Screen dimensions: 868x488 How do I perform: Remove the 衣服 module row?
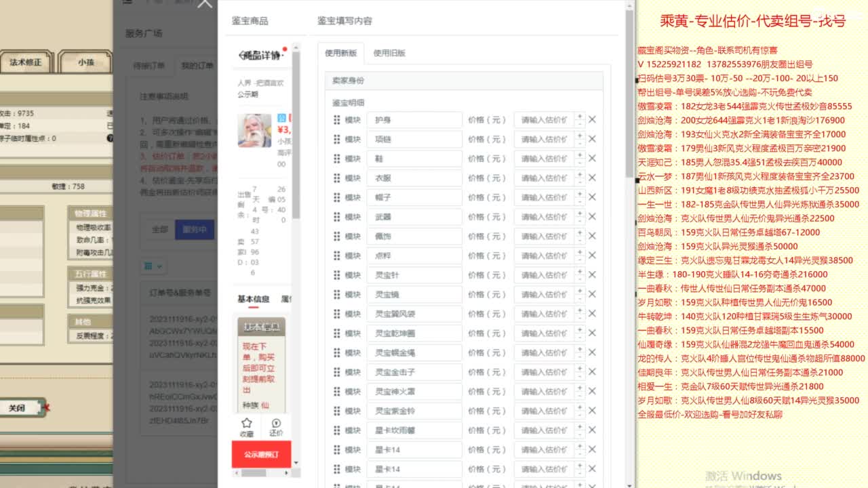pyautogui.click(x=592, y=178)
